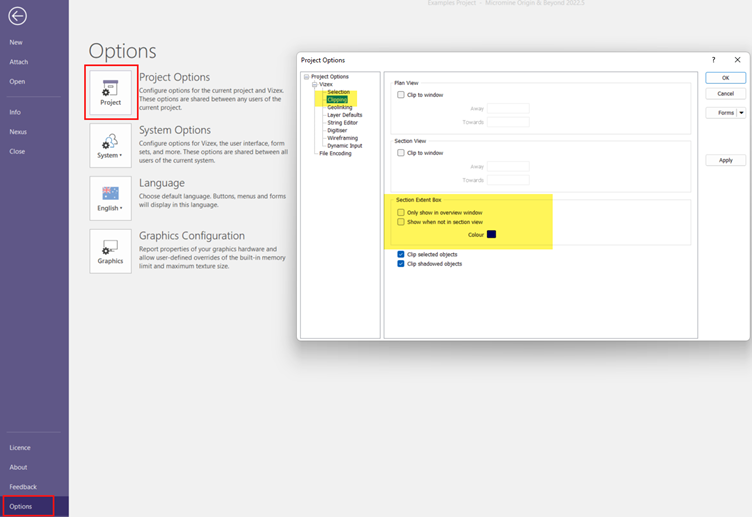Viewport: 752px width, 517px height.
Task: Click the Apply button
Action: point(725,160)
